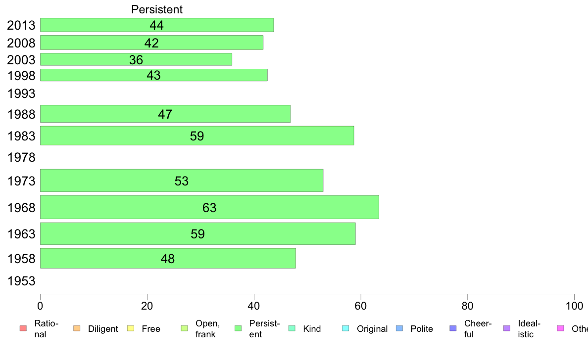
Task: Click the 1983 bar labeled 59
Action: point(197,136)
